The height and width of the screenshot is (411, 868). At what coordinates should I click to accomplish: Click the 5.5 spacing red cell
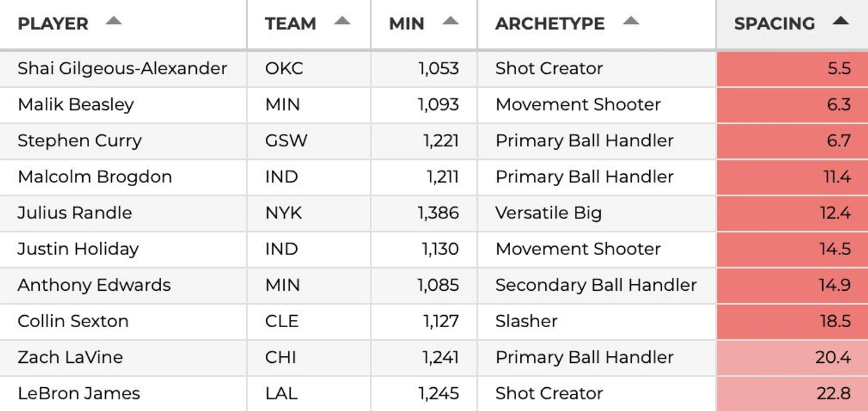(x=792, y=69)
